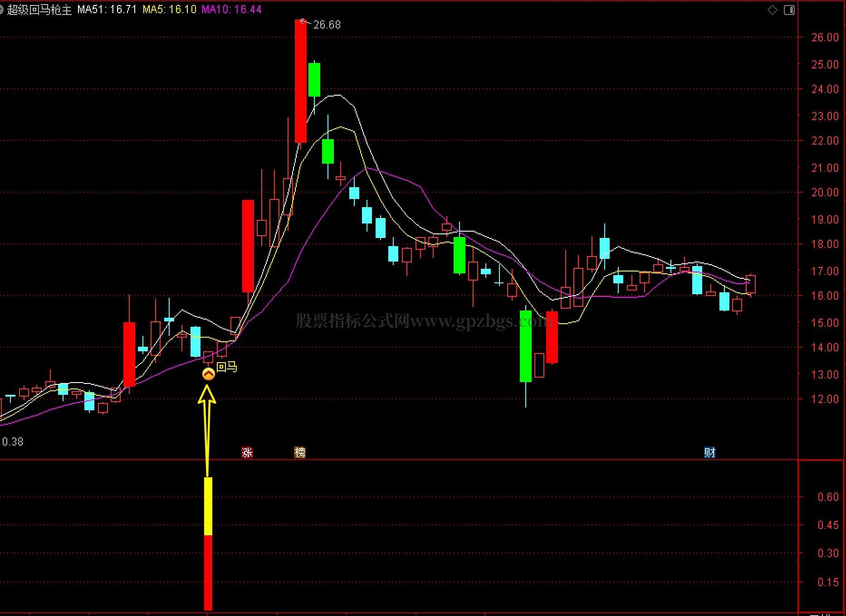
Task: Click the 0.60 sub-chart axis label
Action: click(x=828, y=497)
